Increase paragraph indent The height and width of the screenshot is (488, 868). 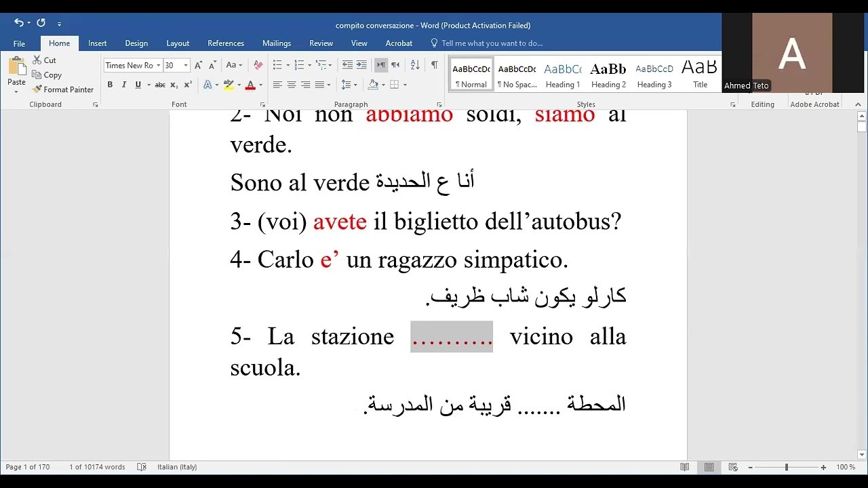click(x=361, y=65)
